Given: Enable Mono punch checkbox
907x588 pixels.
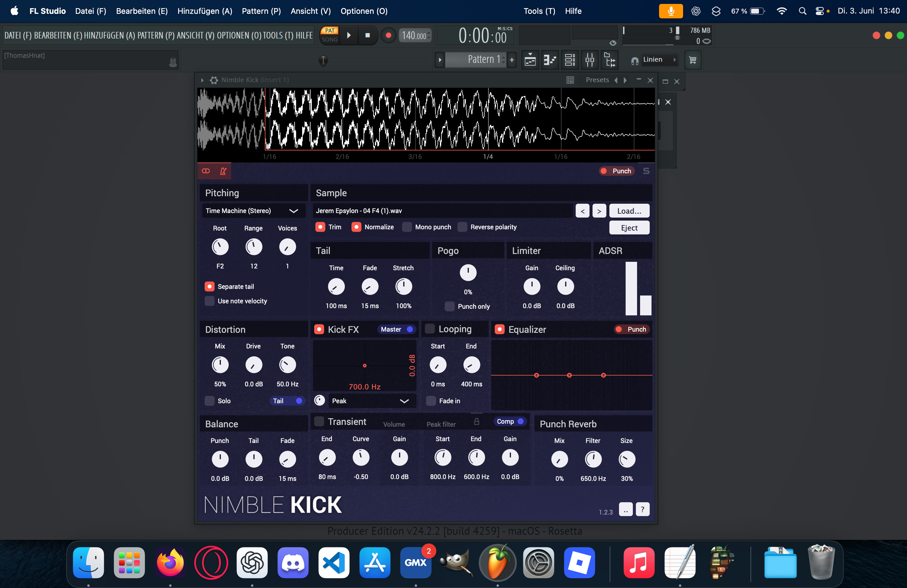Looking at the screenshot, I should pos(407,227).
